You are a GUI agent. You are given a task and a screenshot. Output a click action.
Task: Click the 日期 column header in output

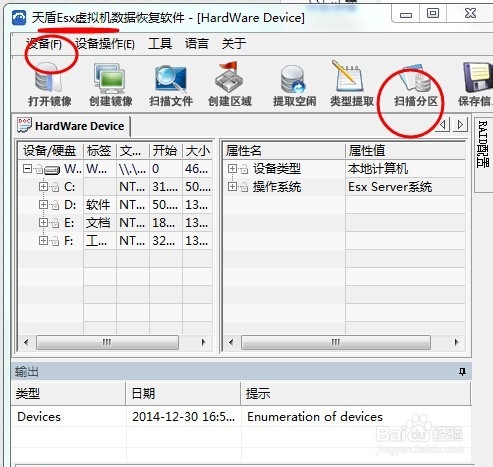(183, 394)
